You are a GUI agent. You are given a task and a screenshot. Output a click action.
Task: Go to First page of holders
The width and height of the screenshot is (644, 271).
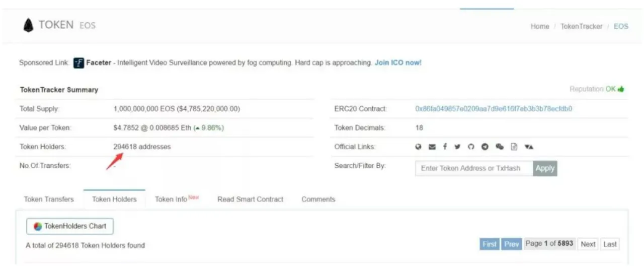point(490,244)
